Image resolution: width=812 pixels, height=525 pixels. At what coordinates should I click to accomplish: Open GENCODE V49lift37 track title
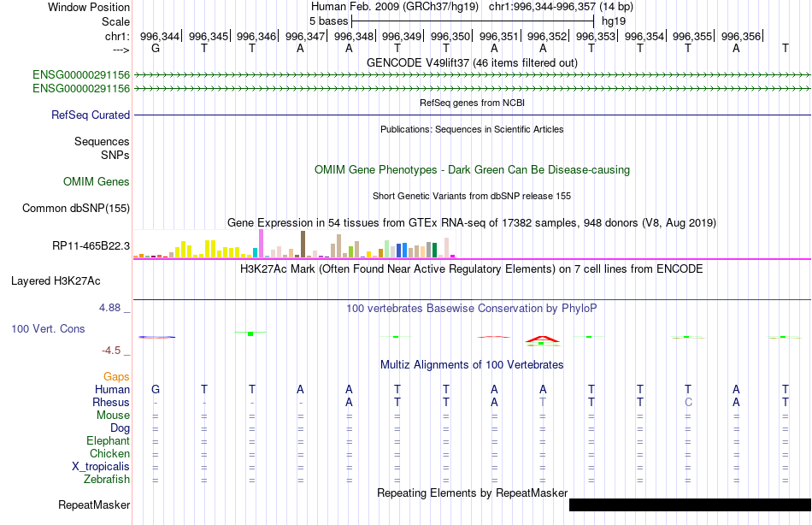click(472, 62)
